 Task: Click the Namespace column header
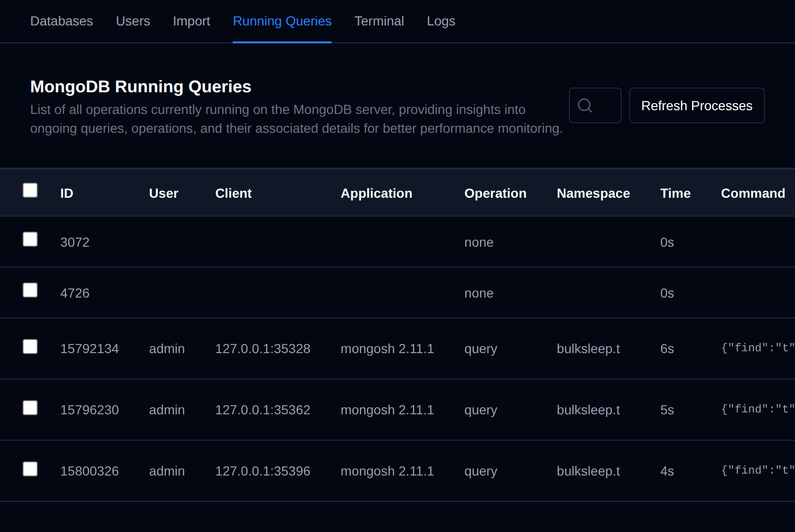(x=593, y=193)
